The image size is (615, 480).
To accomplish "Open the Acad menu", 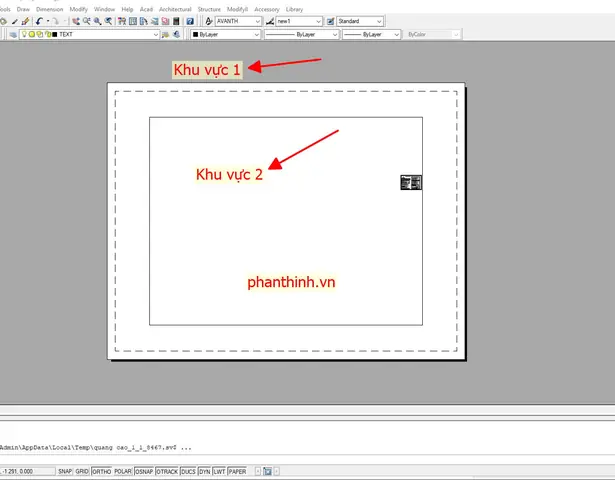I will (146, 9).
